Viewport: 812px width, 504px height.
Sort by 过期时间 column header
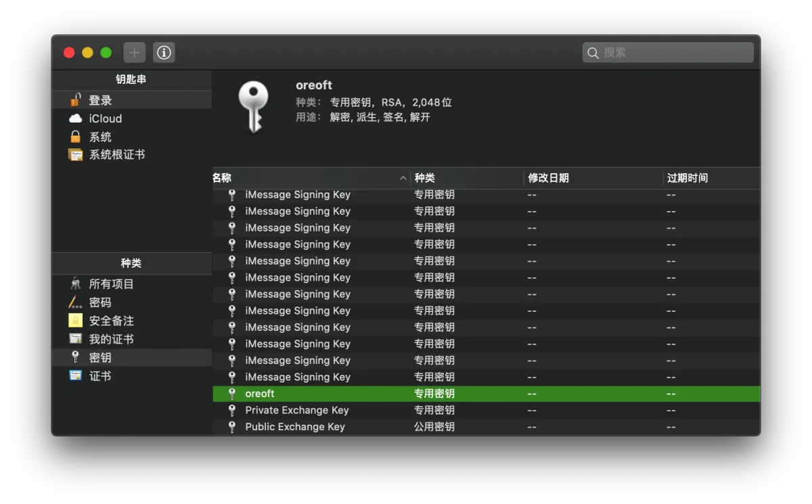point(710,178)
